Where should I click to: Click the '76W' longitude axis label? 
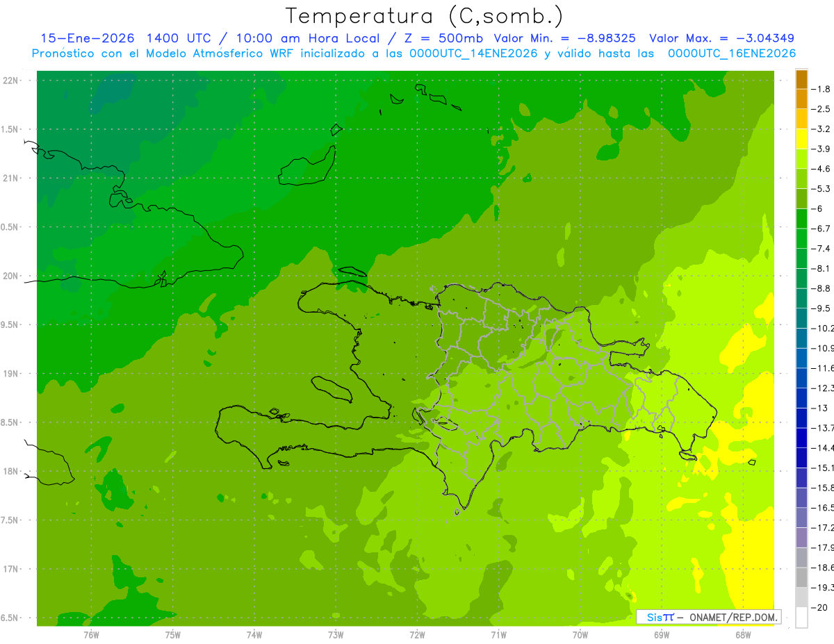91,634
